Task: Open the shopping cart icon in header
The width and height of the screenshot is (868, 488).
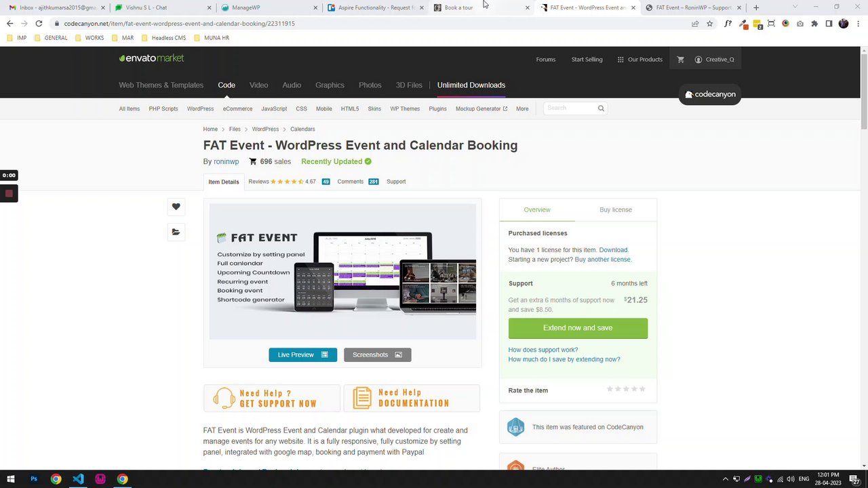Action: pos(680,60)
